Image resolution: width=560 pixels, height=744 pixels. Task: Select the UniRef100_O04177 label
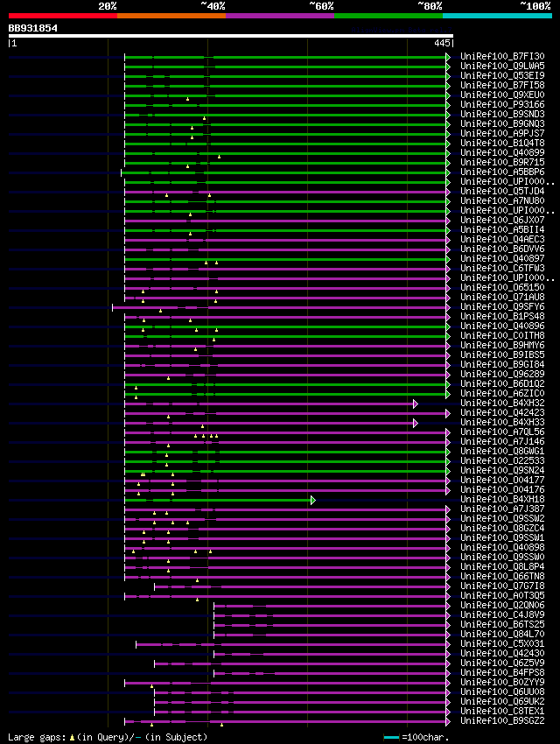502,480
